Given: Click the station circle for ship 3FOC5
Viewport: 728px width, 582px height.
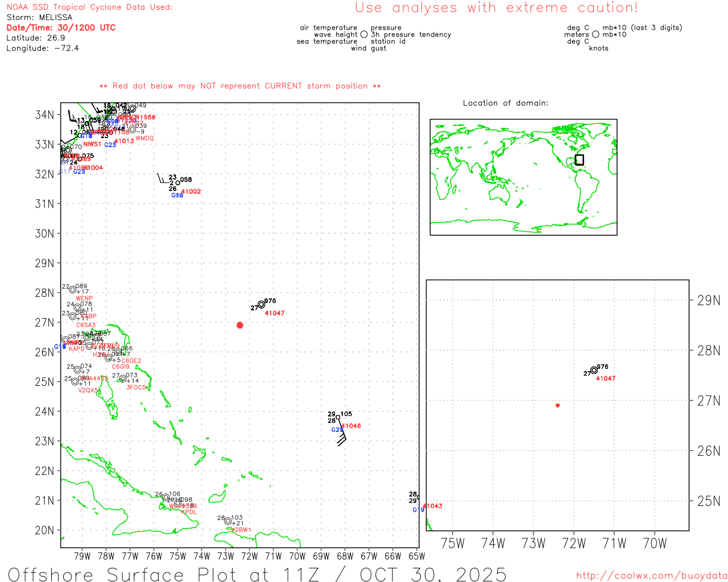Looking at the screenshot, I should pyautogui.click(x=122, y=379).
